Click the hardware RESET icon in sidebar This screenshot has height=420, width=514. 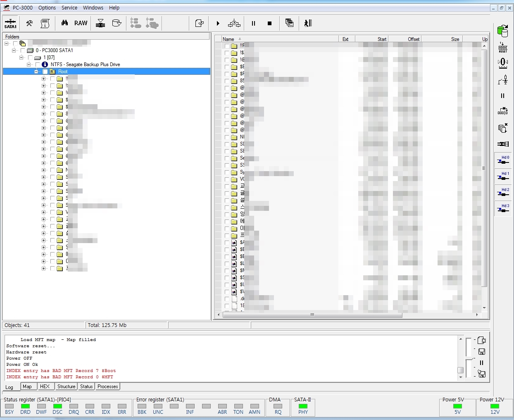[503, 48]
